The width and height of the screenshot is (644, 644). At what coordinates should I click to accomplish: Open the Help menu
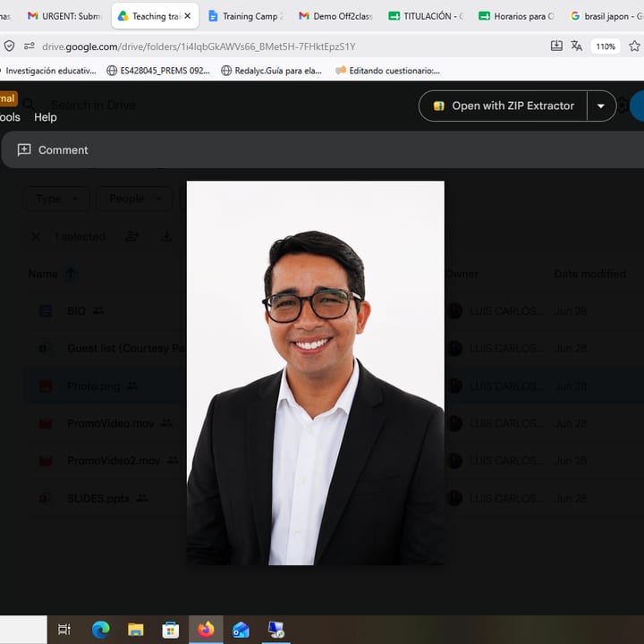pos(46,117)
